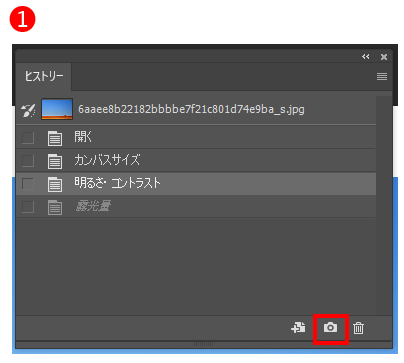This screenshot has width=404, height=363.
Task: Click document icon of 開く state
Action: [55, 138]
